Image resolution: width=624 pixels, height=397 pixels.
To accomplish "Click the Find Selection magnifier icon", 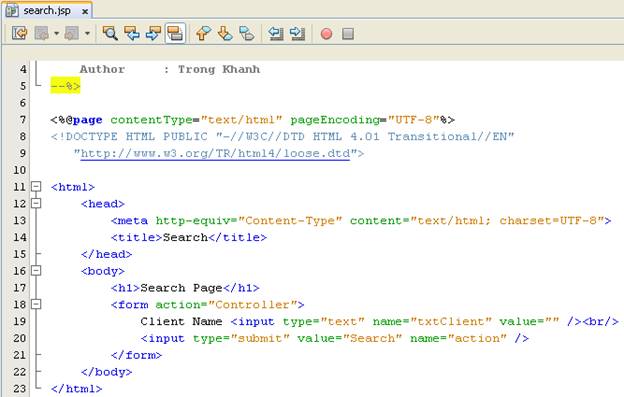I will pos(110,33).
